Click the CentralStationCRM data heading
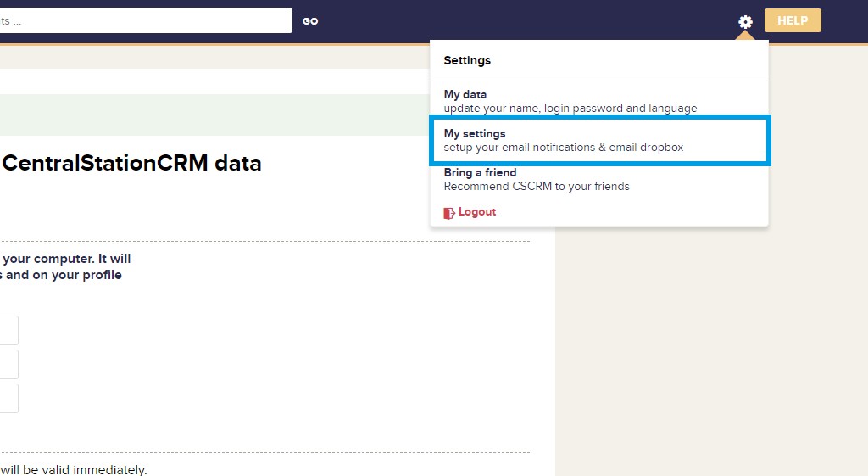 pyautogui.click(x=131, y=163)
